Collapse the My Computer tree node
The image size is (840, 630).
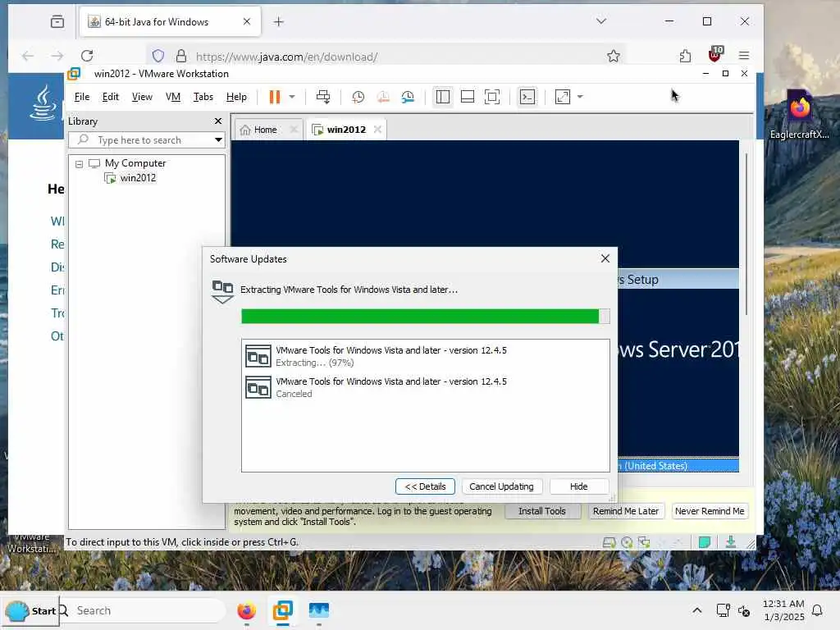(x=80, y=164)
